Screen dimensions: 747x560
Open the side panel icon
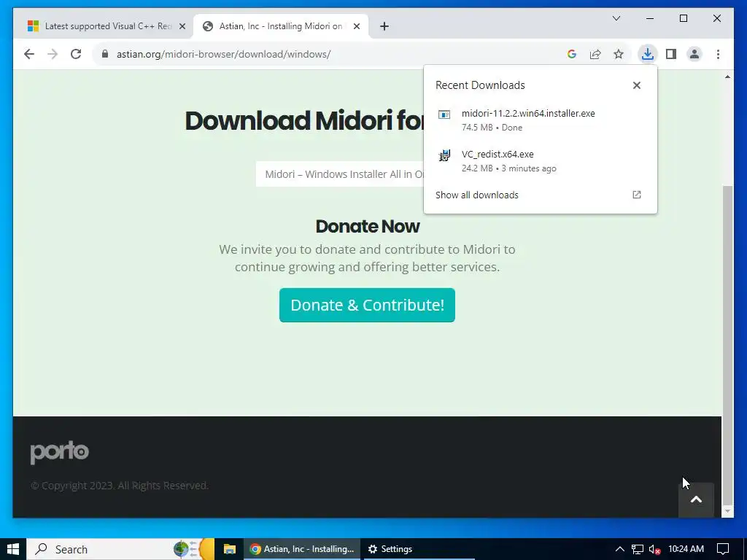click(671, 54)
